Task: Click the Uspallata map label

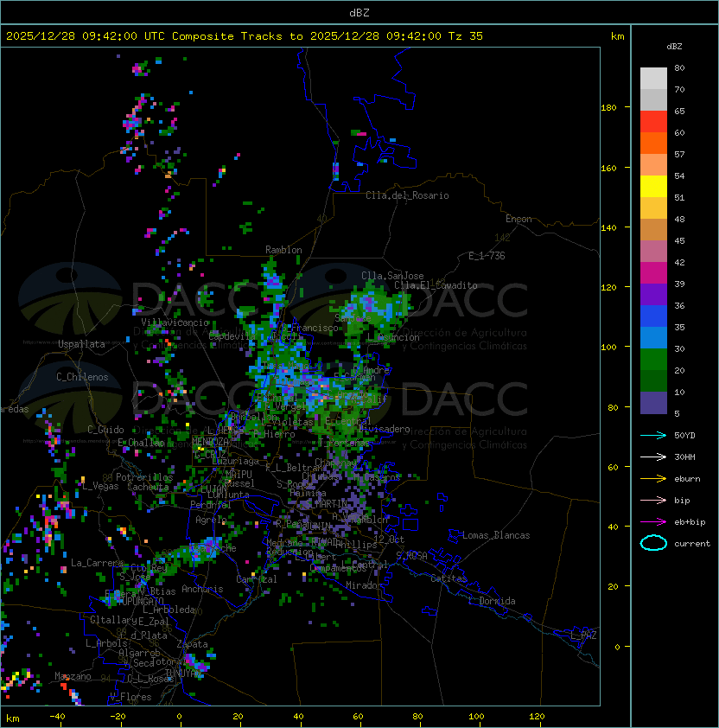Action: pos(81,344)
